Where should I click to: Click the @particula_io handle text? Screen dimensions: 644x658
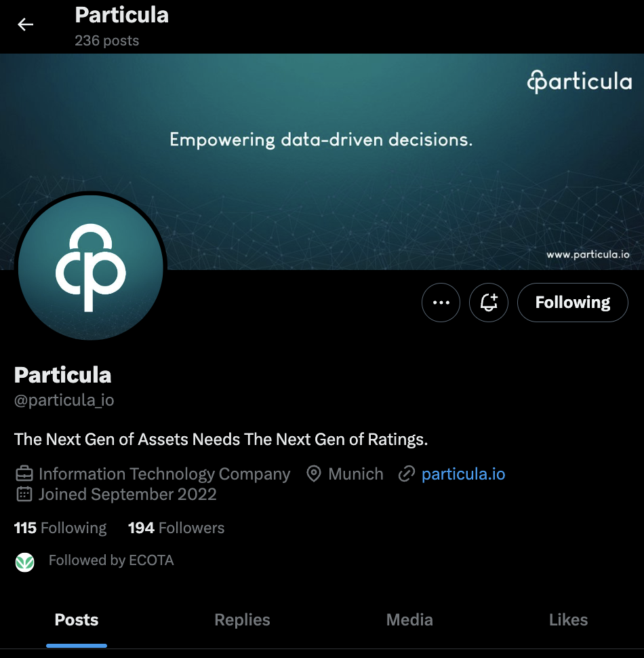click(x=64, y=400)
